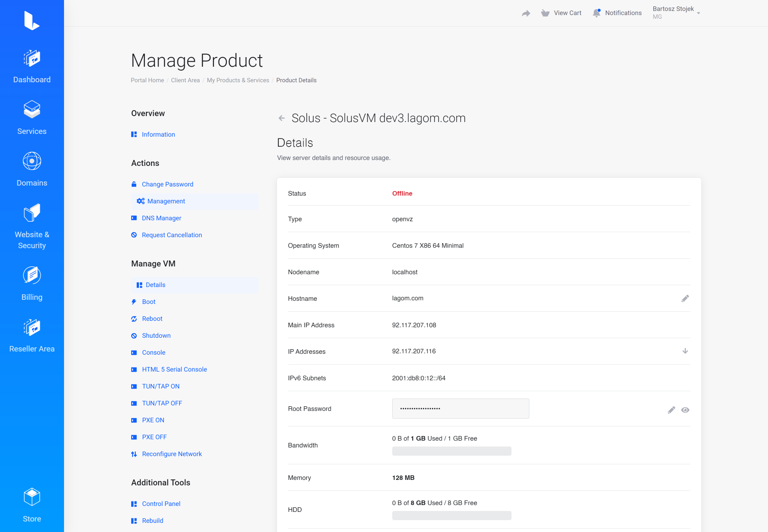Select TUN/TAP OFF
The width and height of the screenshot is (768, 532).
(162, 403)
